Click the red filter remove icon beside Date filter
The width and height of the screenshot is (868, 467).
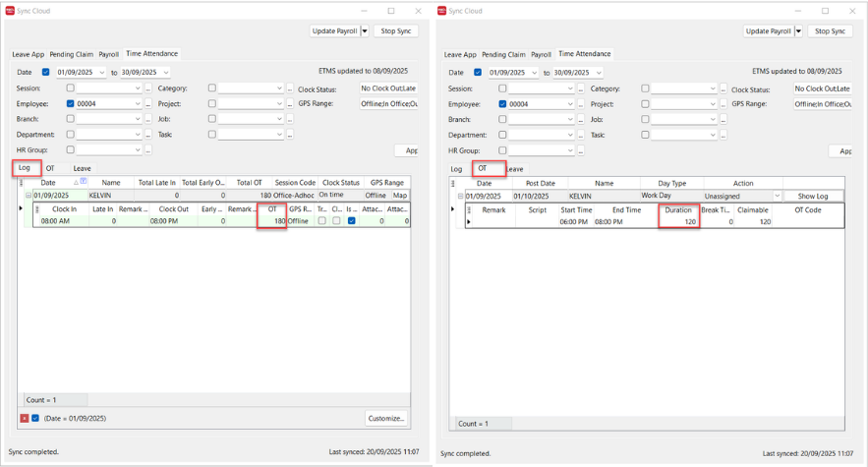pyautogui.click(x=24, y=418)
